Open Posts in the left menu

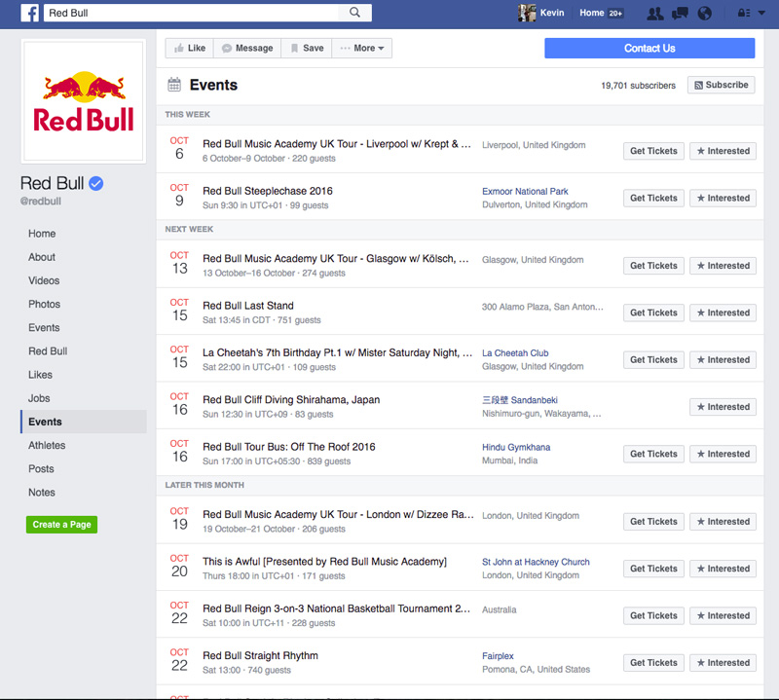[x=41, y=469]
